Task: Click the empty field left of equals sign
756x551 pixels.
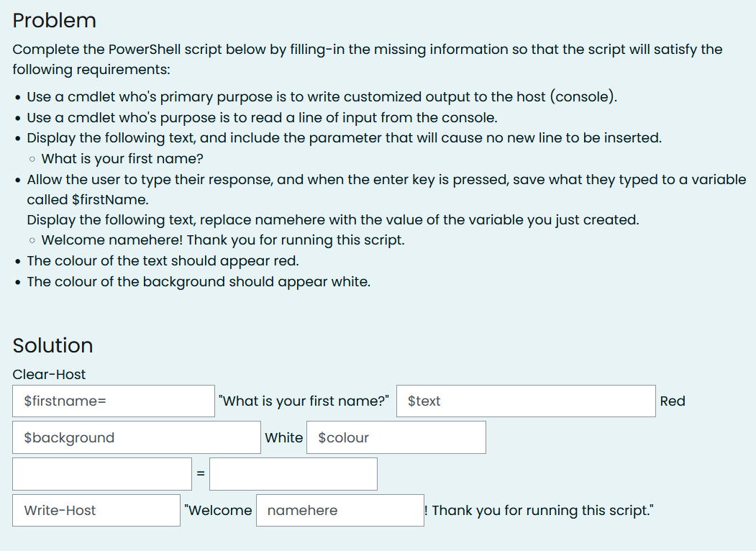Action: click(x=102, y=474)
